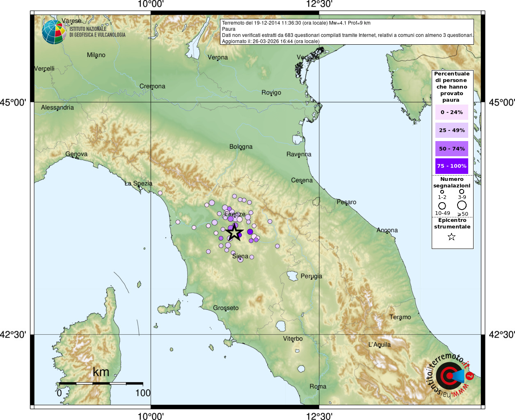Image resolution: width=515 pixels, height=420 pixels.
Task: Click the epicenter star in legend
Action: [451, 237]
